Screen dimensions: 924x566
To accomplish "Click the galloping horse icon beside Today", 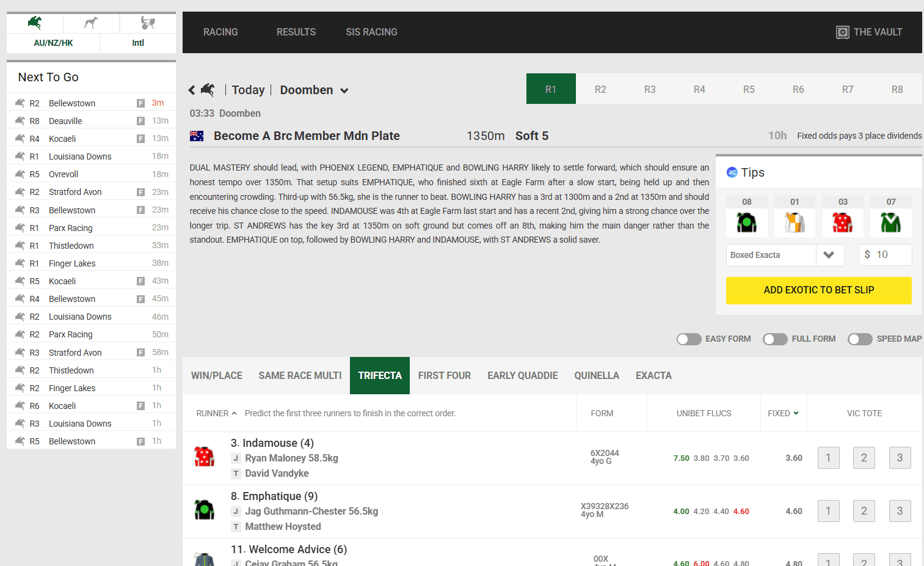I will [x=208, y=90].
